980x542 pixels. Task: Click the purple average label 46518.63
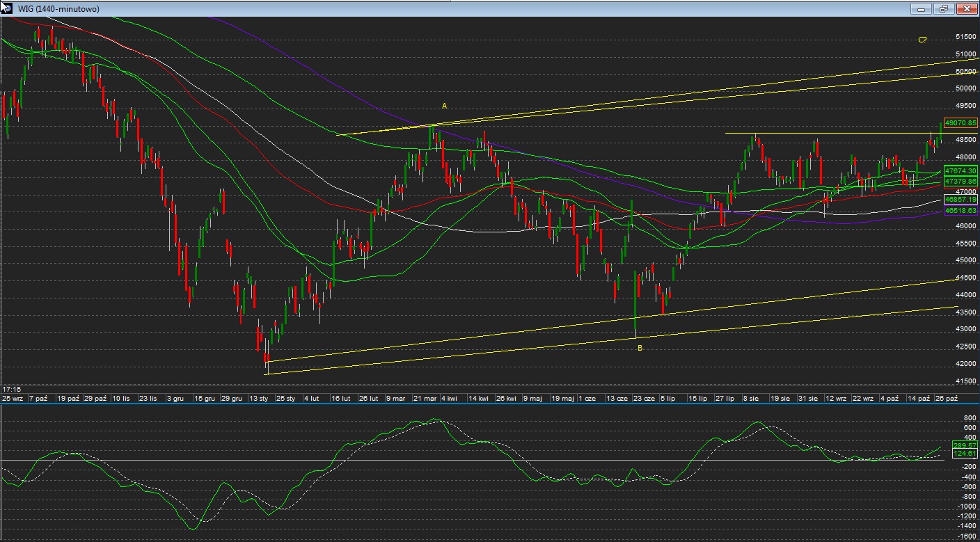961,210
